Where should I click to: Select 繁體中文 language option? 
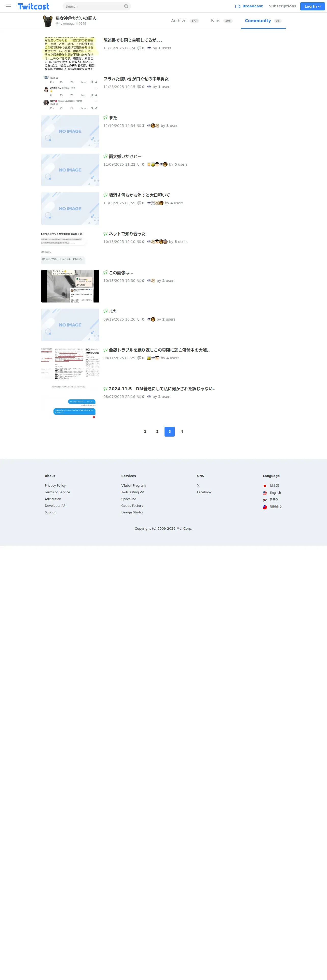pos(272,507)
